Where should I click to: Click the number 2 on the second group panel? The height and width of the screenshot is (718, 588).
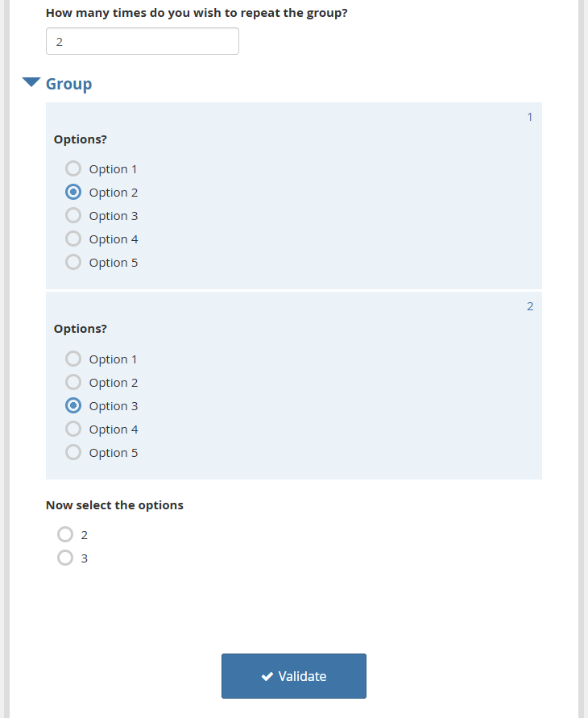click(530, 306)
